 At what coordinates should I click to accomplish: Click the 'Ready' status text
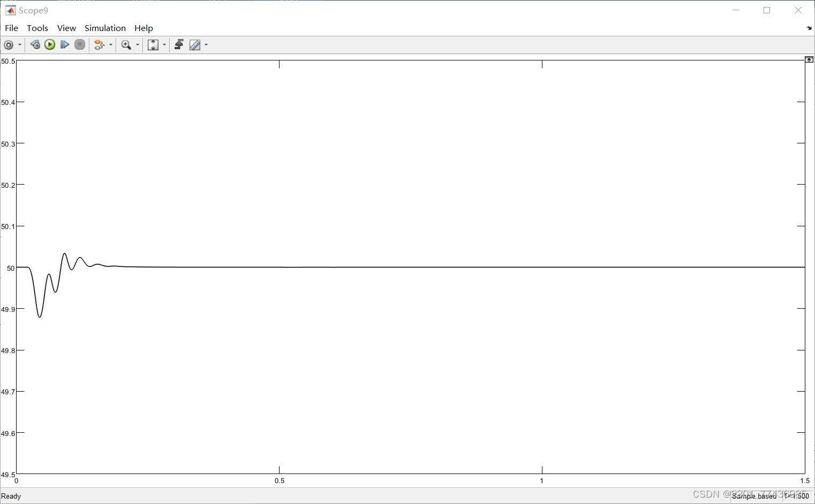click(x=11, y=496)
